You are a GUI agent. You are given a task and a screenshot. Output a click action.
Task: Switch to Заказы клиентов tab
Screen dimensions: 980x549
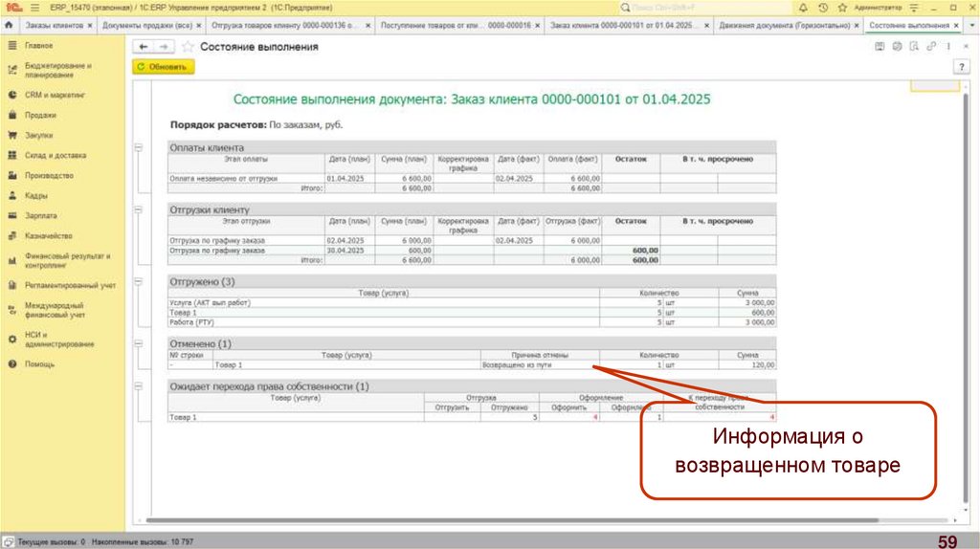pos(54,26)
